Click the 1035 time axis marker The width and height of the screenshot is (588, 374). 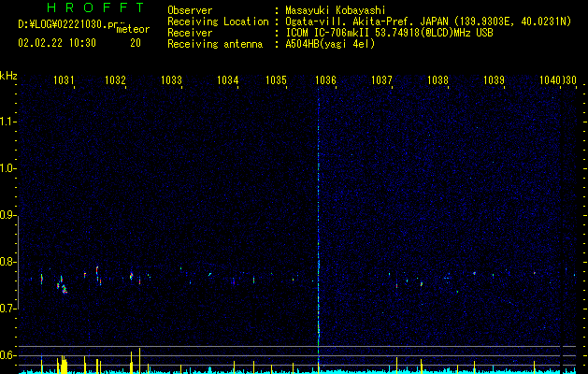tap(276, 80)
